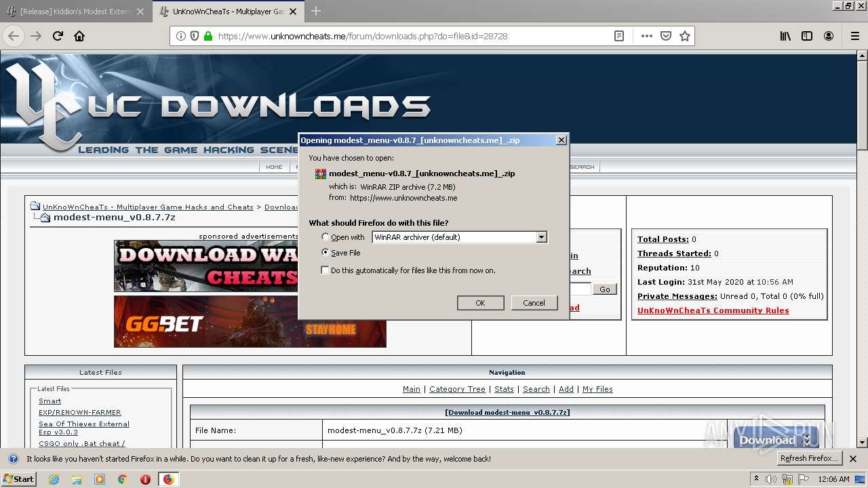Dismiss the Firefox refresh notification bar
Viewport: 868px width, 488px height.
853,459
